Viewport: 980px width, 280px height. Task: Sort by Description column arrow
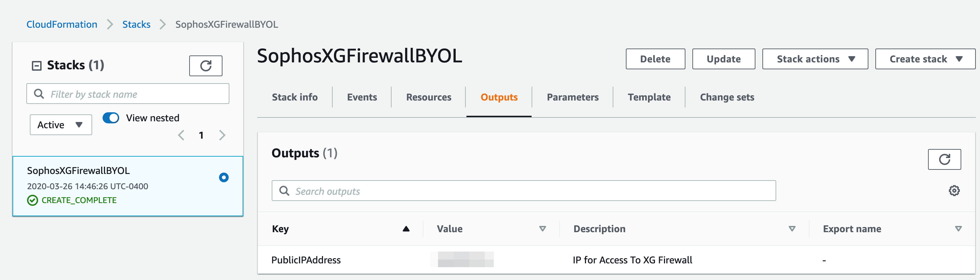tap(792, 229)
